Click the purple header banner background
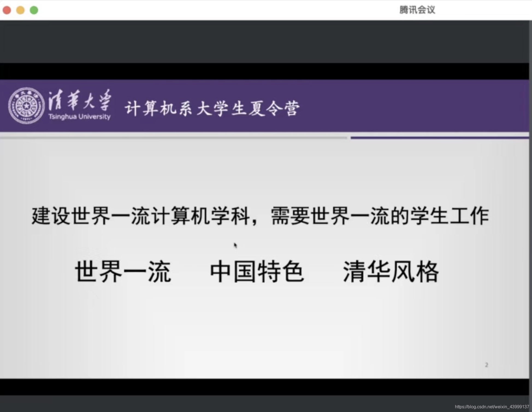 coord(410,106)
